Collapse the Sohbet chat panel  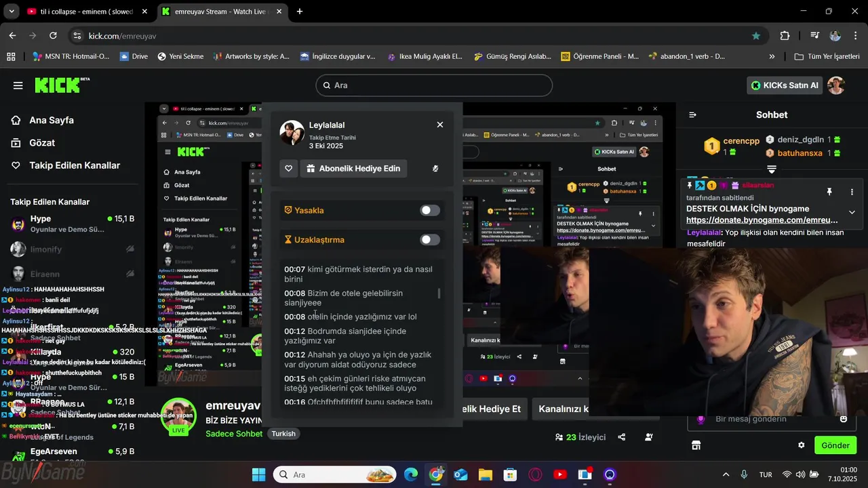692,115
